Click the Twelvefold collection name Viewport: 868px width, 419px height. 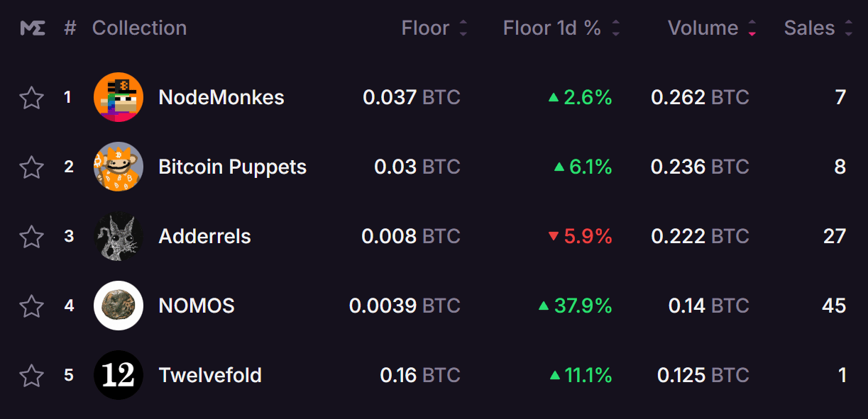coord(210,375)
